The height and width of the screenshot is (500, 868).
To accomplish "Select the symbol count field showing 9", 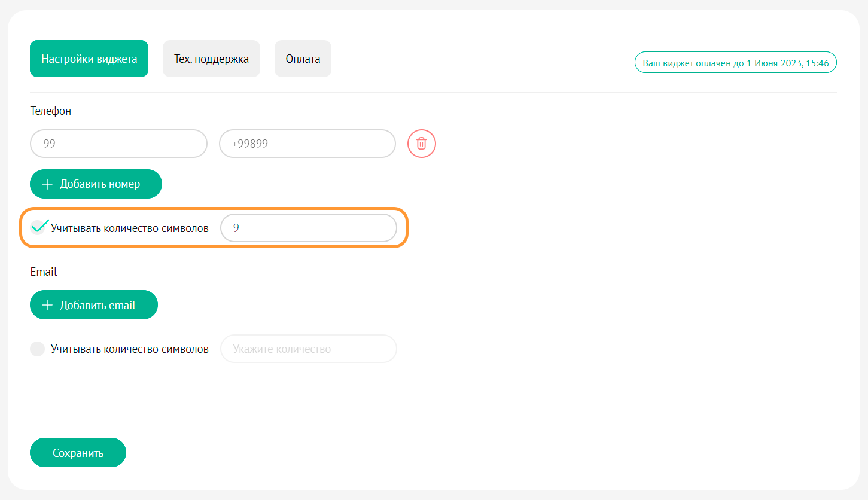I will tap(308, 228).
